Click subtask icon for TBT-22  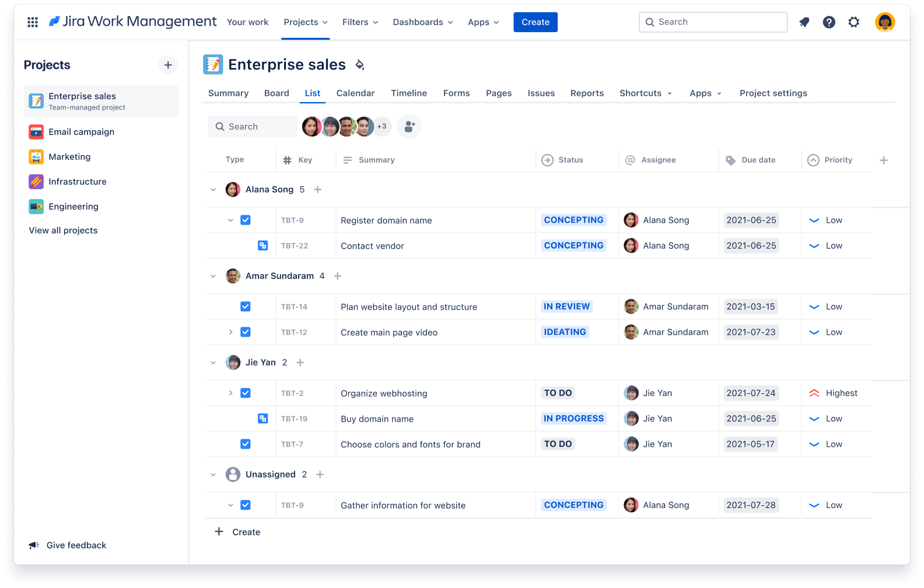pos(262,246)
